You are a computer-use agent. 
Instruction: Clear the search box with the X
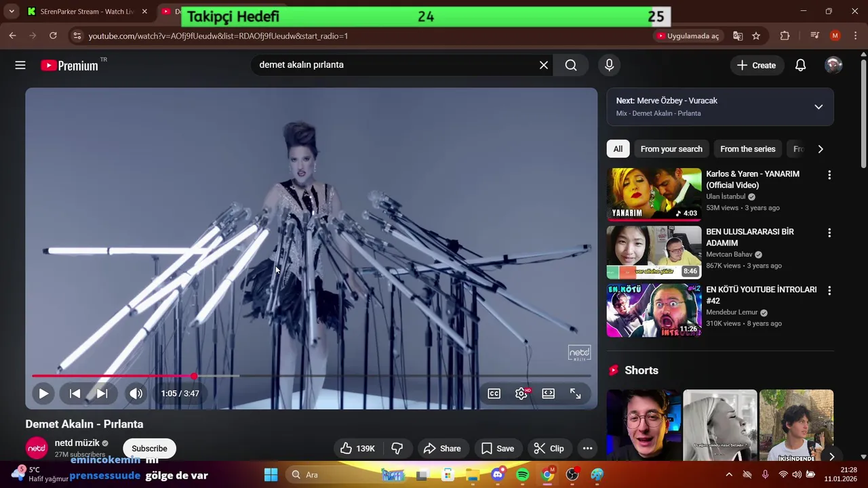point(544,65)
